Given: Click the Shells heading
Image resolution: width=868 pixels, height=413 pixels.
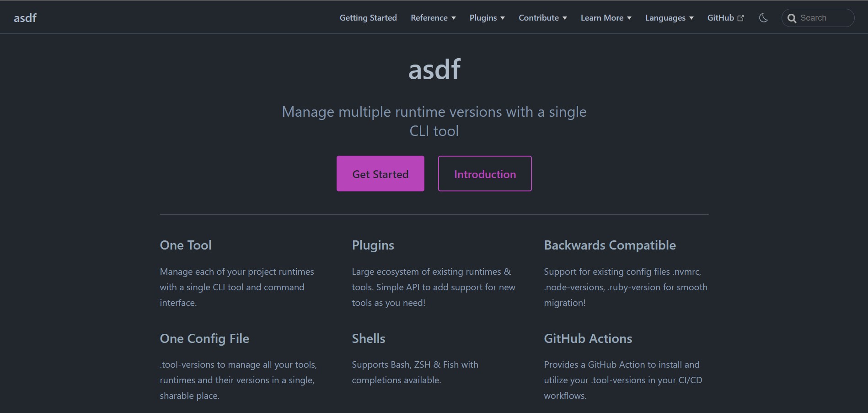Looking at the screenshot, I should (369, 339).
